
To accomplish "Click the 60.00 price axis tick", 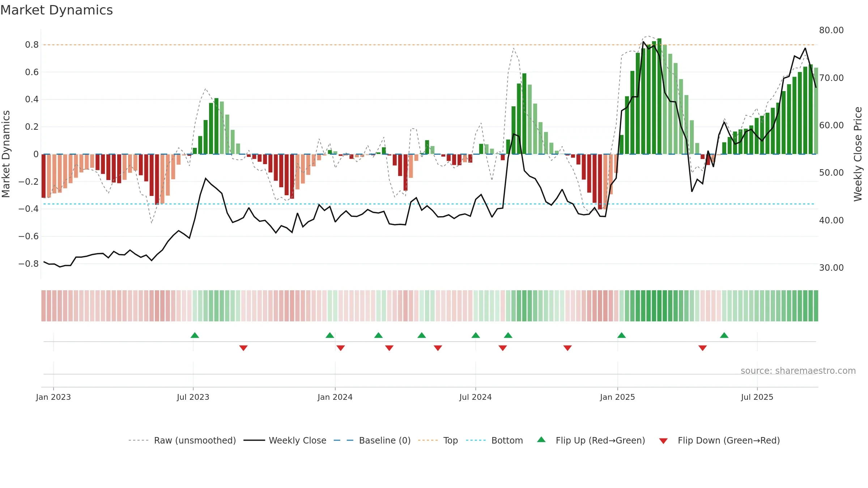I will (831, 125).
